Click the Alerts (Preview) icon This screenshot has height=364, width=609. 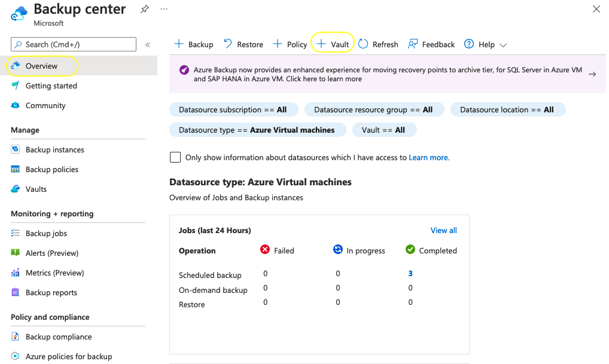15,253
